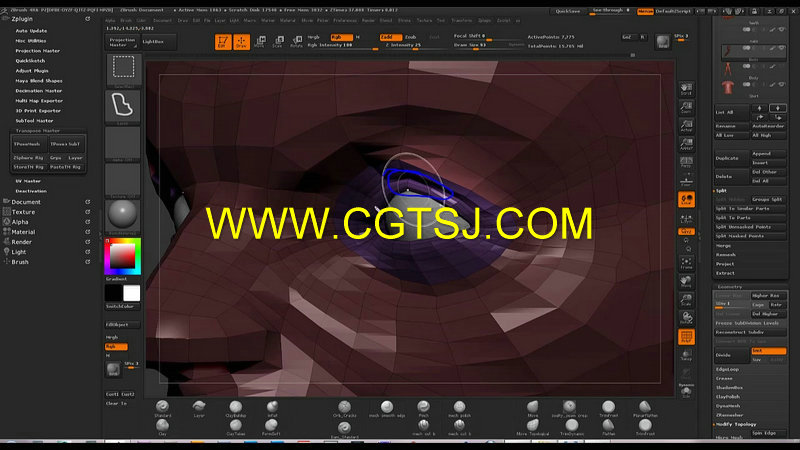Toggle the Zadd button in top shelf
Screen dimensions: 800x450
pyautogui.click(x=390, y=37)
